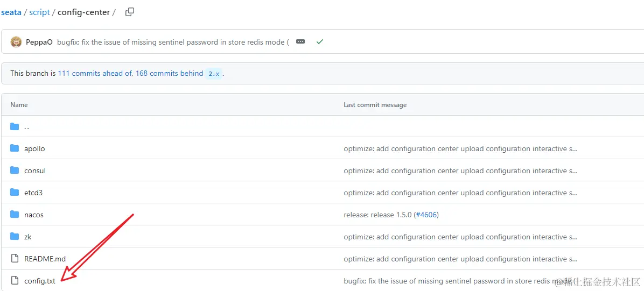Screen dimensions: 644x291
Task: Click the PeppaO author name
Action: pos(39,42)
